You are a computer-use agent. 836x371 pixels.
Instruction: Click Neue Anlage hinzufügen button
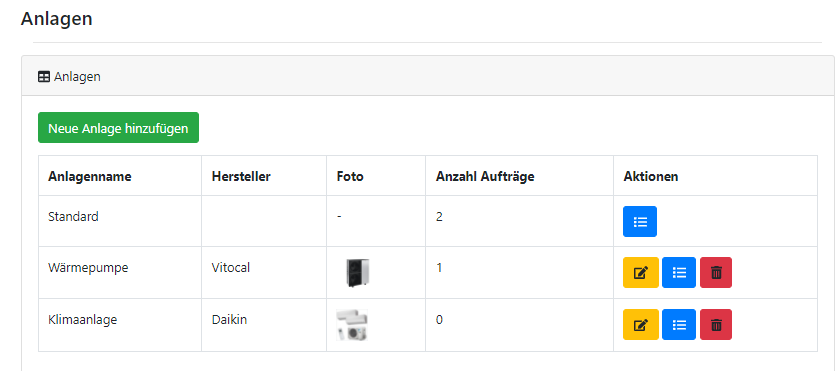tap(118, 127)
